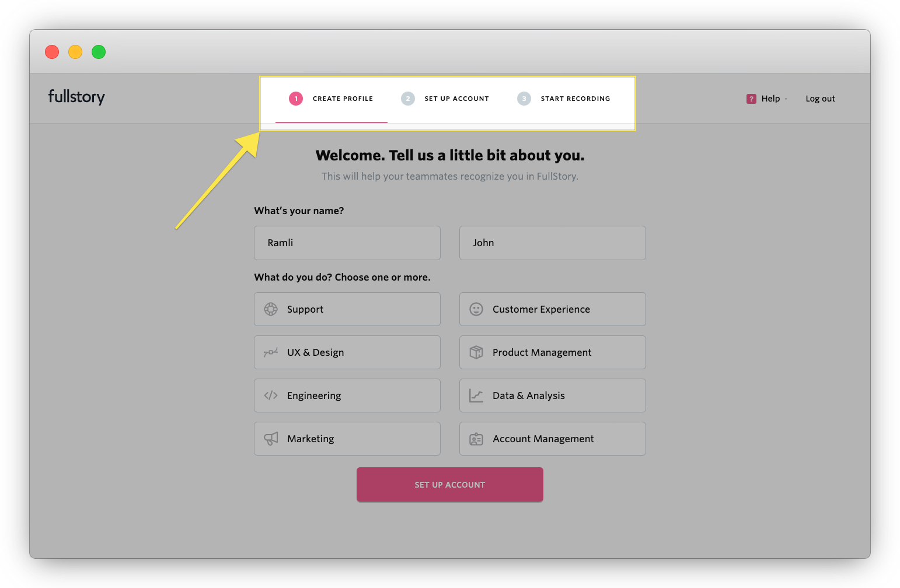Select the Engineering role option text
900x588 pixels.
pos(314,395)
